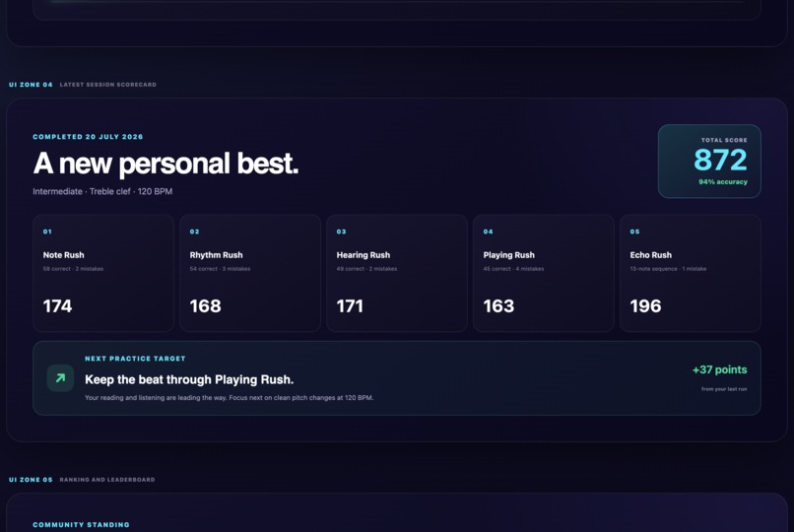Viewport: 794px width, 532px height.
Task: Open the Hearing Rush score card
Action: [x=397, y=273]
